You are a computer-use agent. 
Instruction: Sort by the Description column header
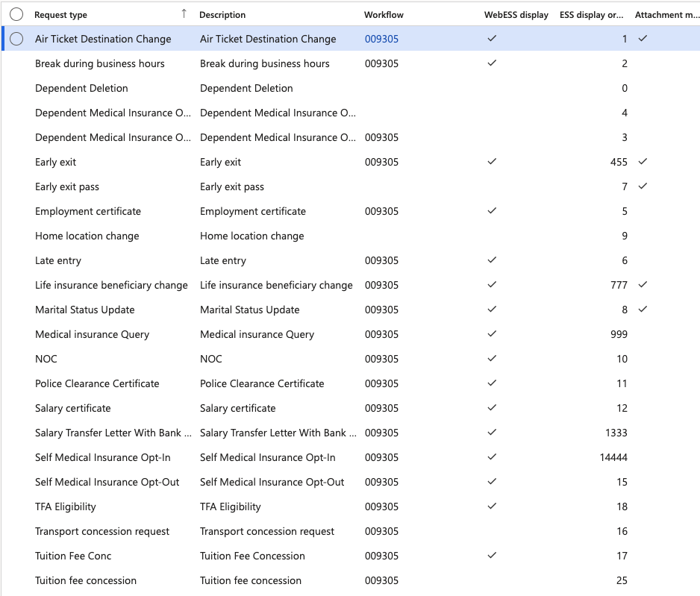[x=222, y=15]
